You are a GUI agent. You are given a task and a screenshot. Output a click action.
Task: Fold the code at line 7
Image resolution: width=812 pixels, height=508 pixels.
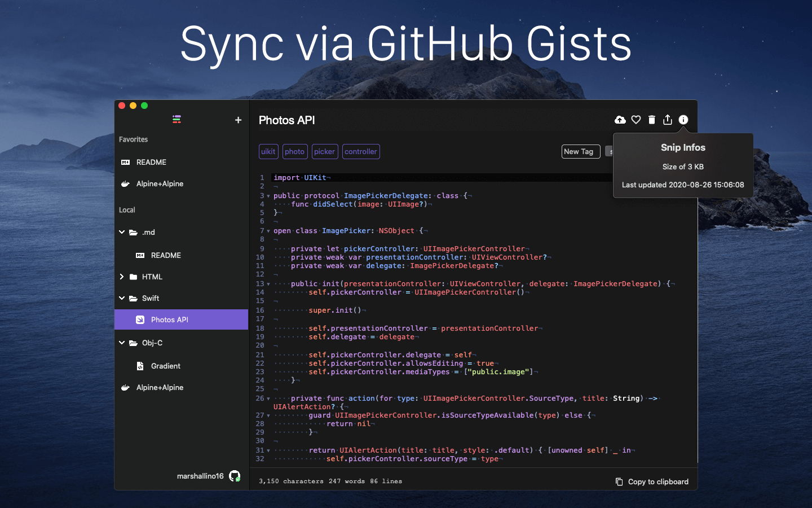click(268, 231)
